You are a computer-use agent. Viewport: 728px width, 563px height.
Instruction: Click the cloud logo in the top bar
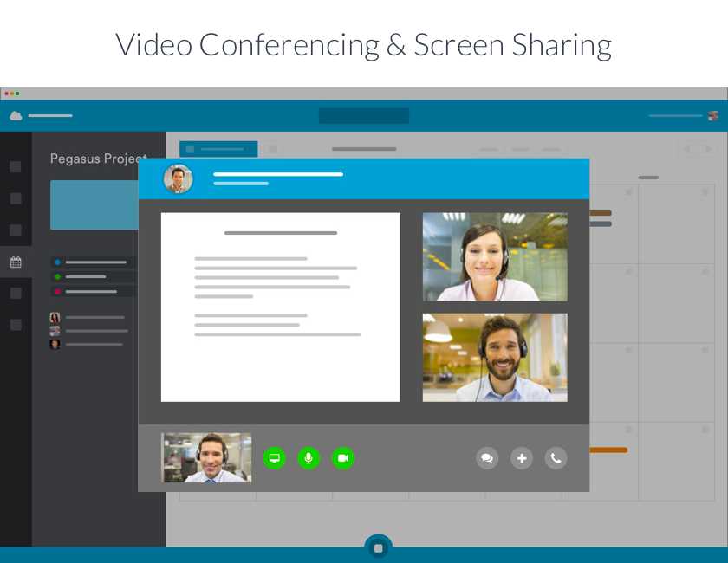click(x=16, y=116)
